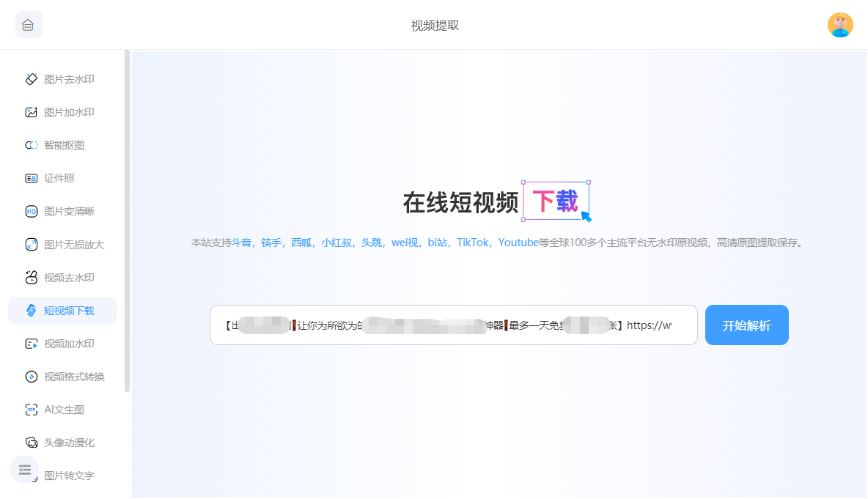The image size is (868, 499).
Task: Click the 视频格式转换 play-circle icon
Action: tap(32, 377)
